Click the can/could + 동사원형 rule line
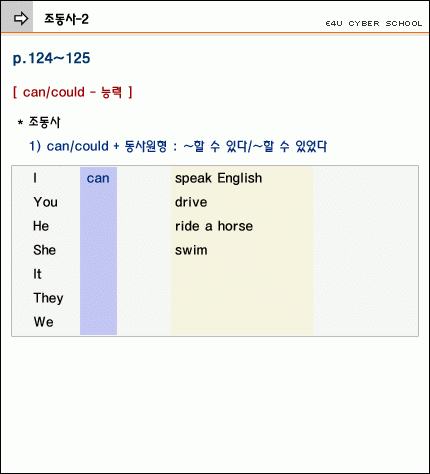This screenshot has height=474, width=430. tap(178, 146)
